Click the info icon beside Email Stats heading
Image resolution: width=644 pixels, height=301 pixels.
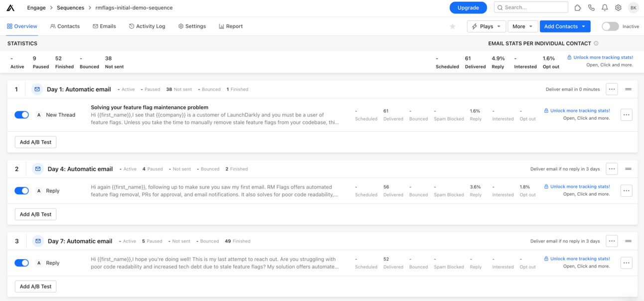coord(596,43)
